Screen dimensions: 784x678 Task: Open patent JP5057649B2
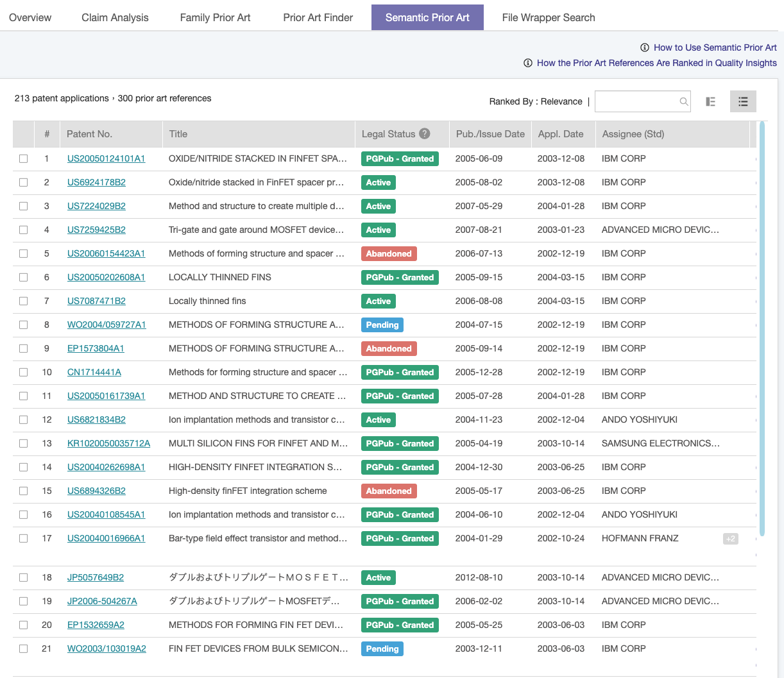tap(96, 577)
